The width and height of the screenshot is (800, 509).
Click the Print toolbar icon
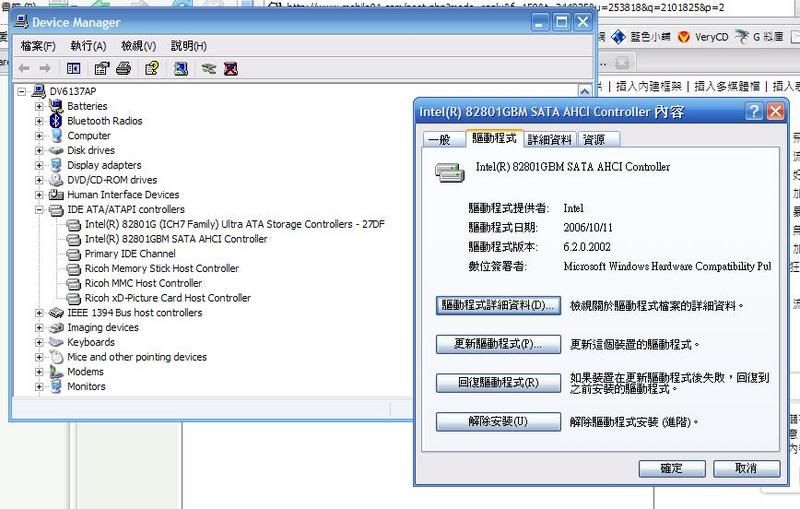tap(123, 69)
